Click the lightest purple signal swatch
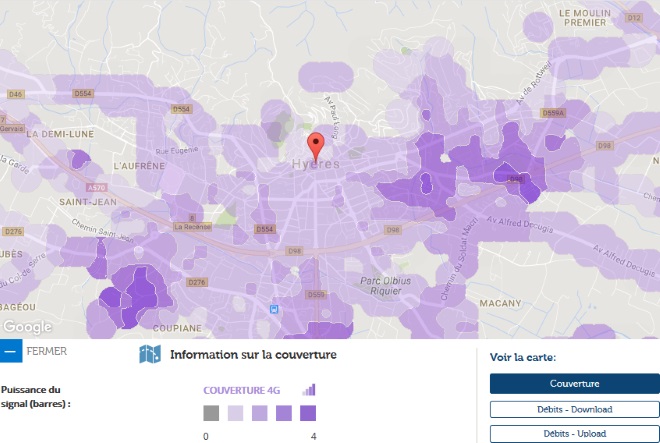This screenshot has height=443, width=660. [235, 413]
